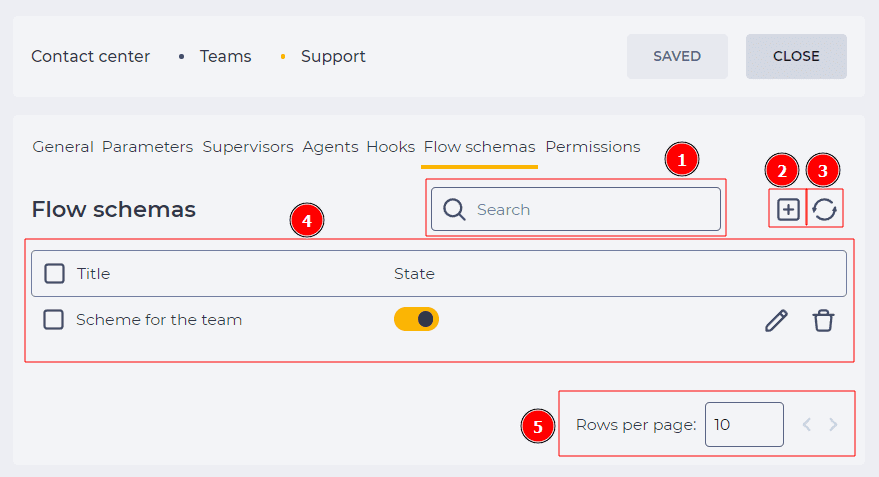Tick the select-all checkbox beside Title
Viewport: 879px width, 477px height.
pyautogui.click(x=54, y=274)
